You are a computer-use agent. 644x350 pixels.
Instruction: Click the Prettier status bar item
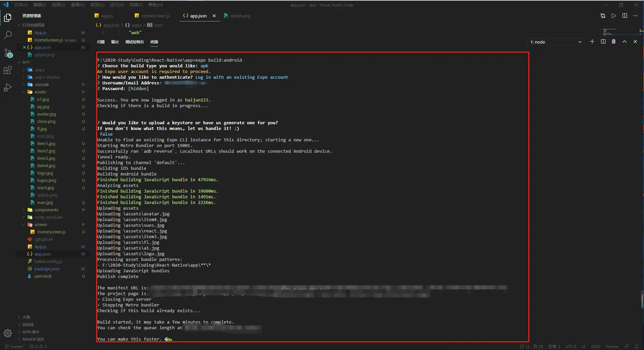pos(612,347)
